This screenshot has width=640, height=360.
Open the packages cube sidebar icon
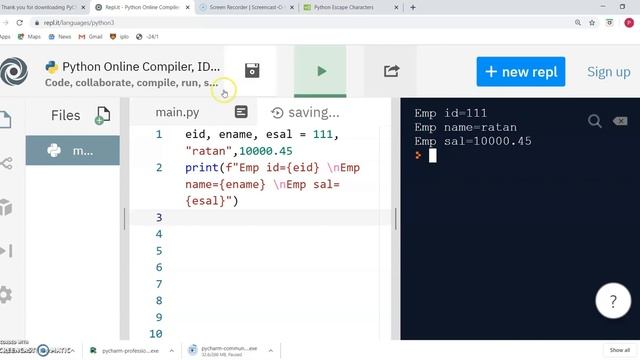click(6, 207)
